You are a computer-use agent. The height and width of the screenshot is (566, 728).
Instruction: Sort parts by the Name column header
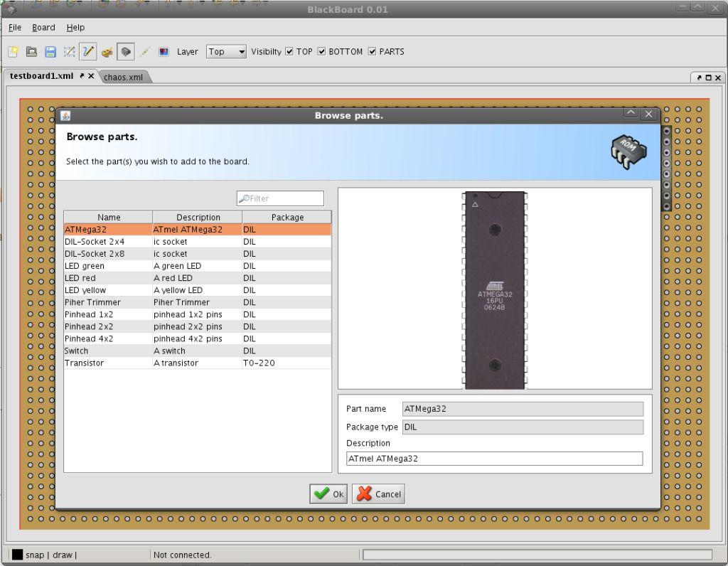tap(109, 218)
